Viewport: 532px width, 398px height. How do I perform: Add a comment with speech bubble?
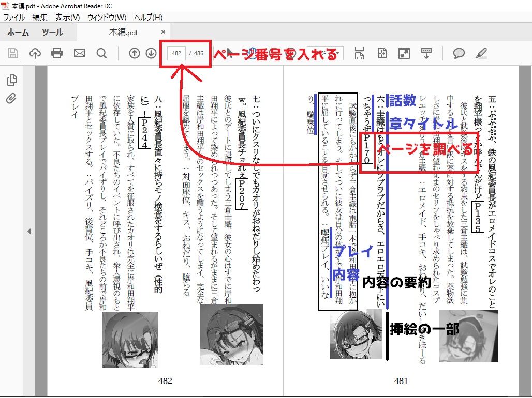[x=459, y=53]
